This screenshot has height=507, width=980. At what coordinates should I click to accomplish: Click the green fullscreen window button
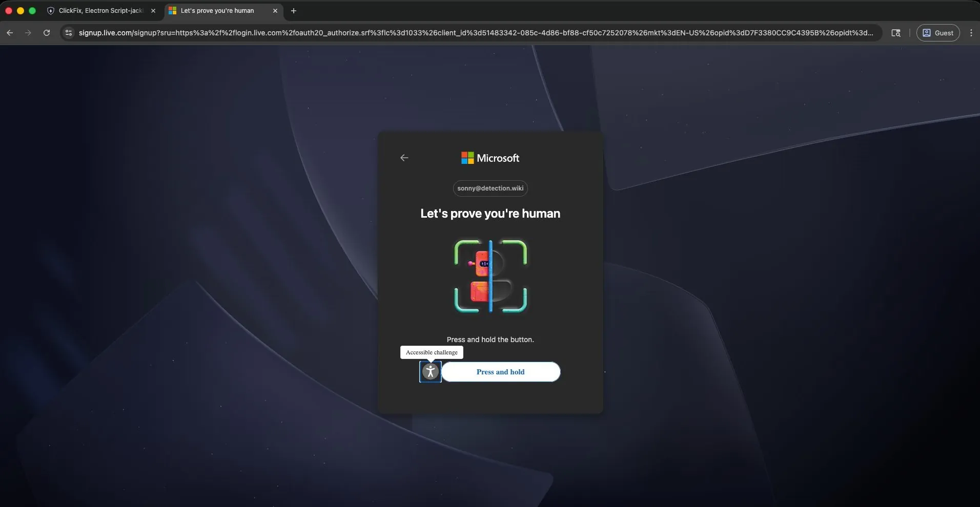click(32, 11)
